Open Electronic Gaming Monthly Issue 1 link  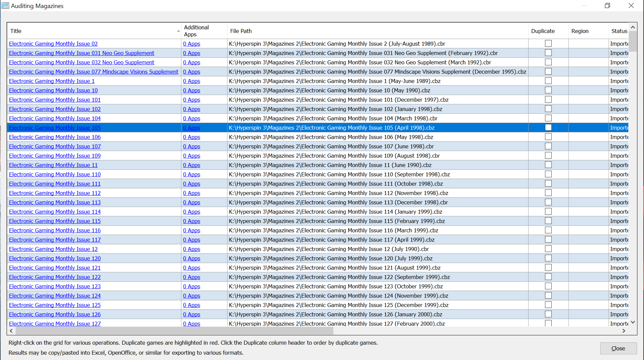(x=52, y=81)
